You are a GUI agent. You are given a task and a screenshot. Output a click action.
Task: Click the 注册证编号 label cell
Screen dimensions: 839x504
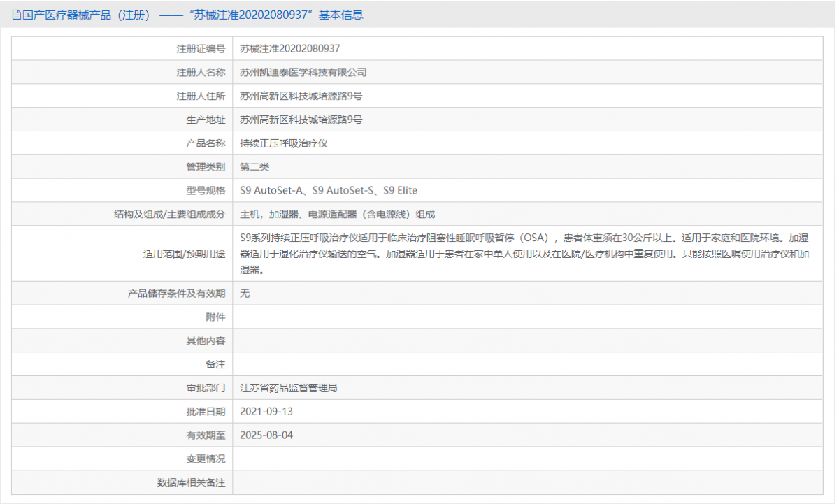tap(122, 49)
